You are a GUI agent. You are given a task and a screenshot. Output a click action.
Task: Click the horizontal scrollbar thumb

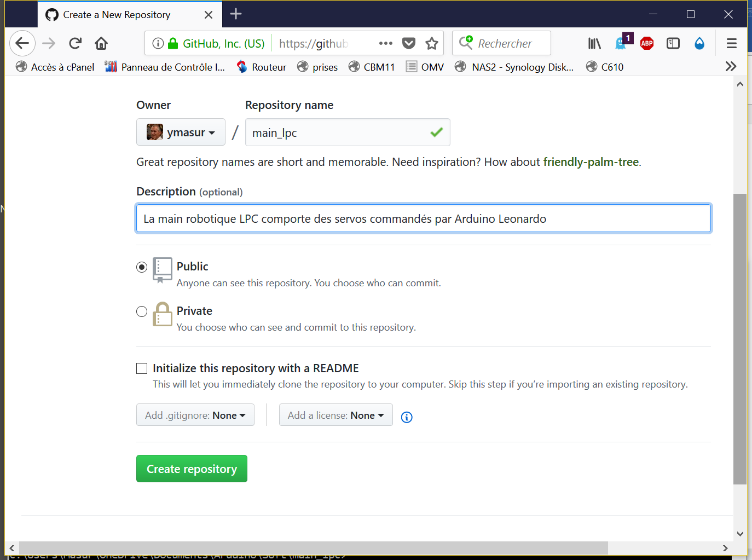click(x=314, y=548)
